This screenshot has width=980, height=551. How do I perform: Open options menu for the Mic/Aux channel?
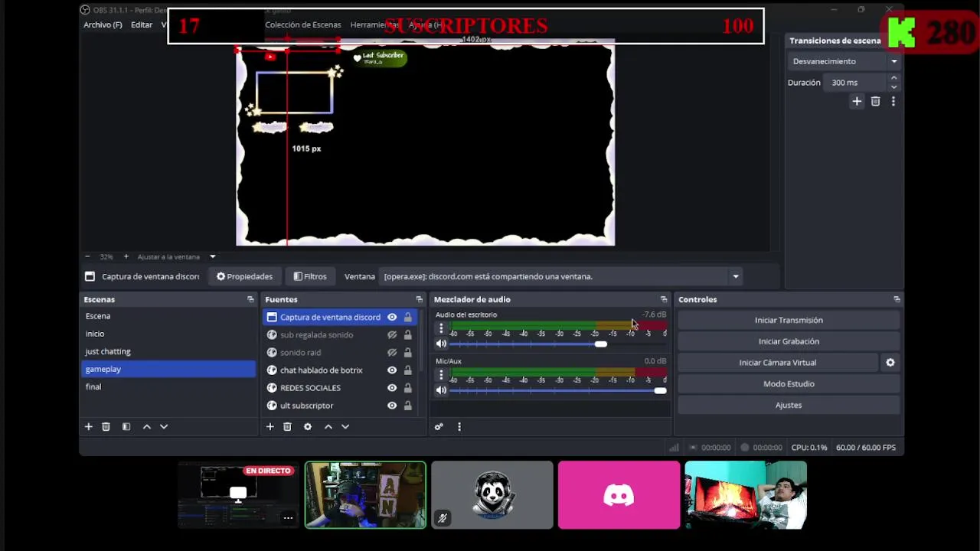click(x=441, y=375)
